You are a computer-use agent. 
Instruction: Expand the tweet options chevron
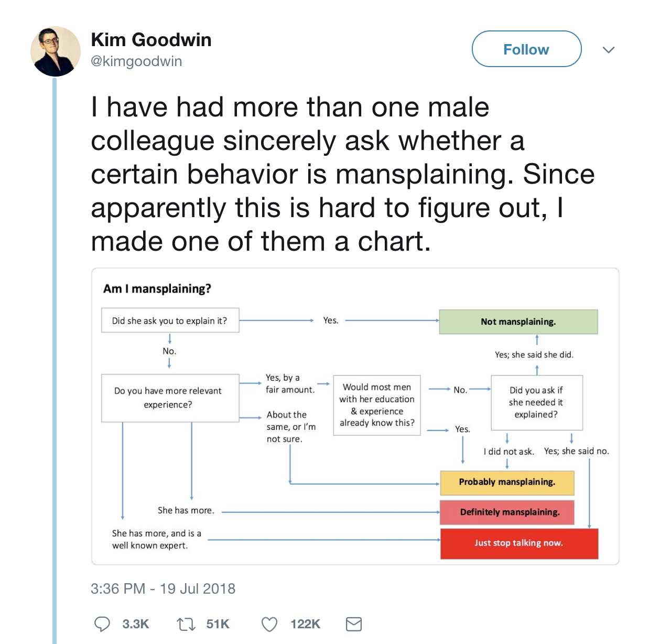[608, 50]
